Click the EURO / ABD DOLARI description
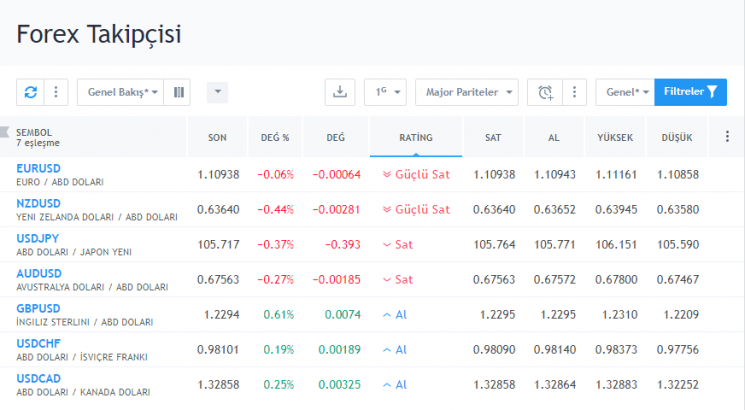745x410 pixels. pyautogui.click(x=60, y=182)
